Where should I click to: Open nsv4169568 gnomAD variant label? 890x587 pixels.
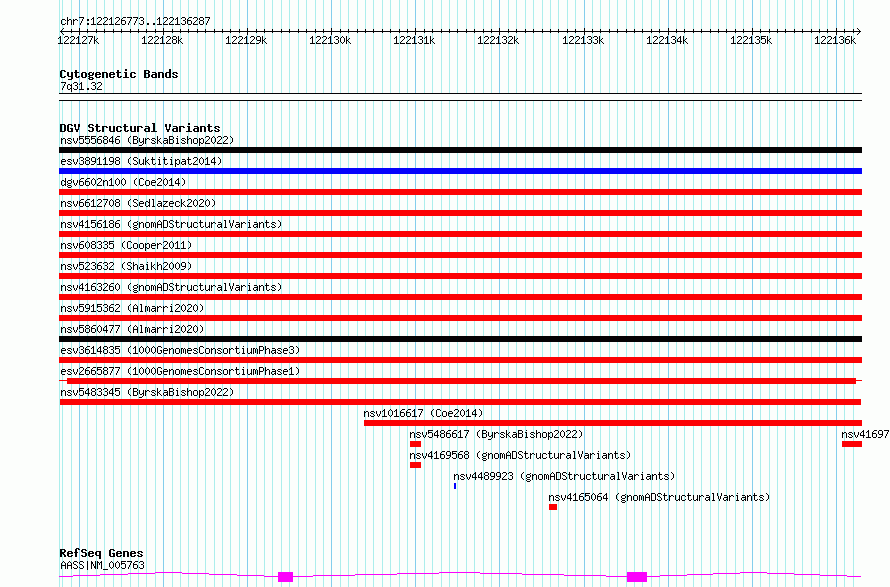[x=520, y=455]
